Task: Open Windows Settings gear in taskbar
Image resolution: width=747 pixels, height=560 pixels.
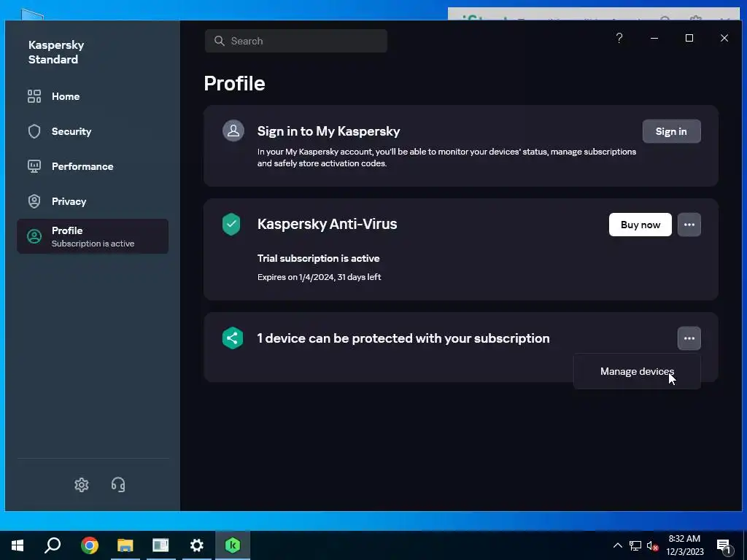Action: pos(197,545)
